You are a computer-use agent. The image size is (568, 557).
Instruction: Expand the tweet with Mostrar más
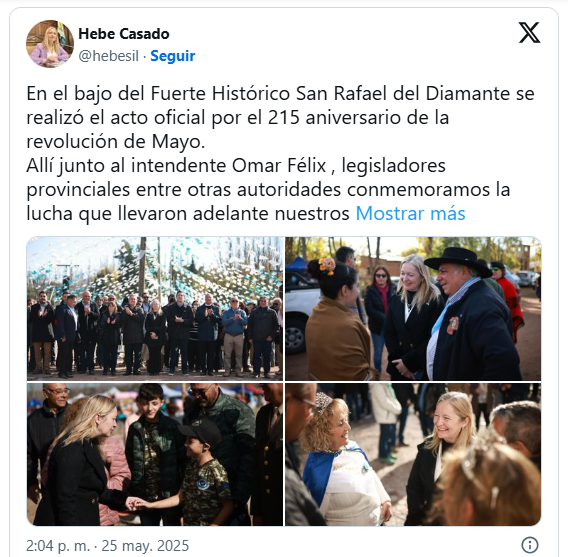coord(410,213)
